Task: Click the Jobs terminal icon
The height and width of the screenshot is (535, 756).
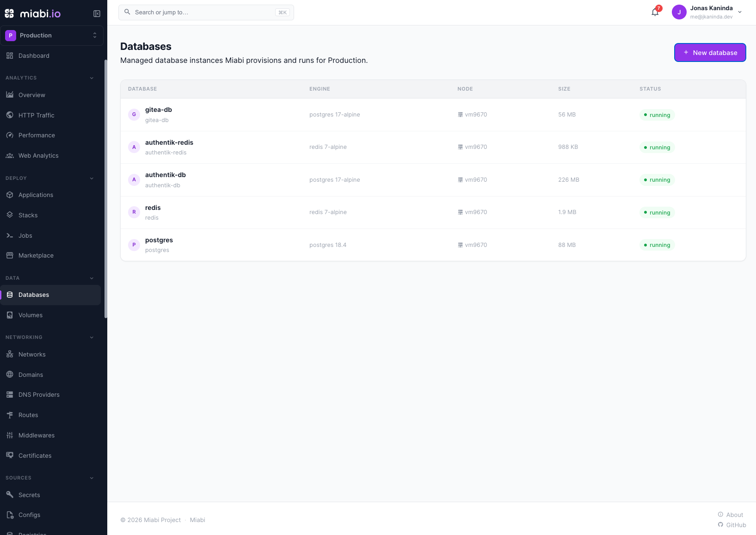Action: tap(10, 235)
